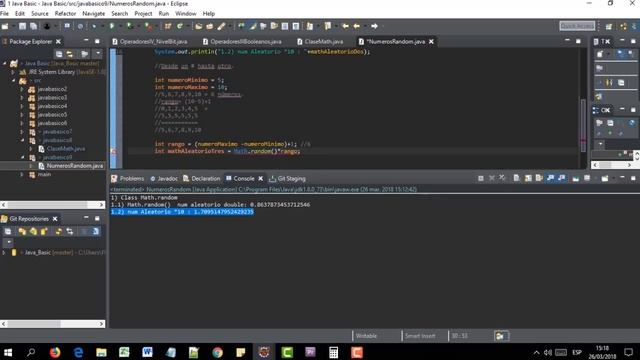Close the Package Explorer view
The width and height of the screenshot is (640, 360).
(x=58, y=42)
